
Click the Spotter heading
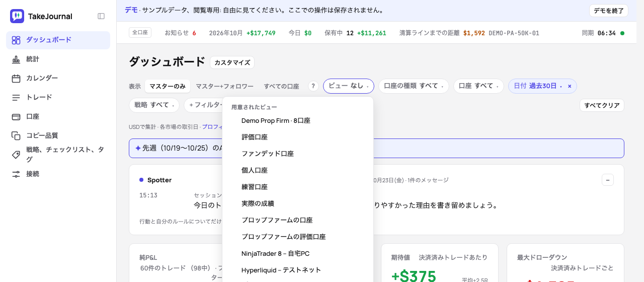[159, 180]
